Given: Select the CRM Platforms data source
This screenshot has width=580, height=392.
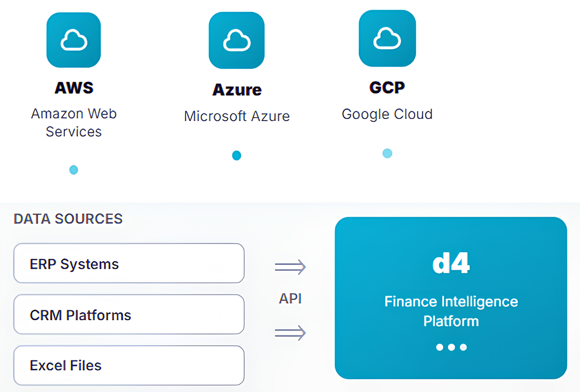Looking at the screenshot, I should [129, 315].
